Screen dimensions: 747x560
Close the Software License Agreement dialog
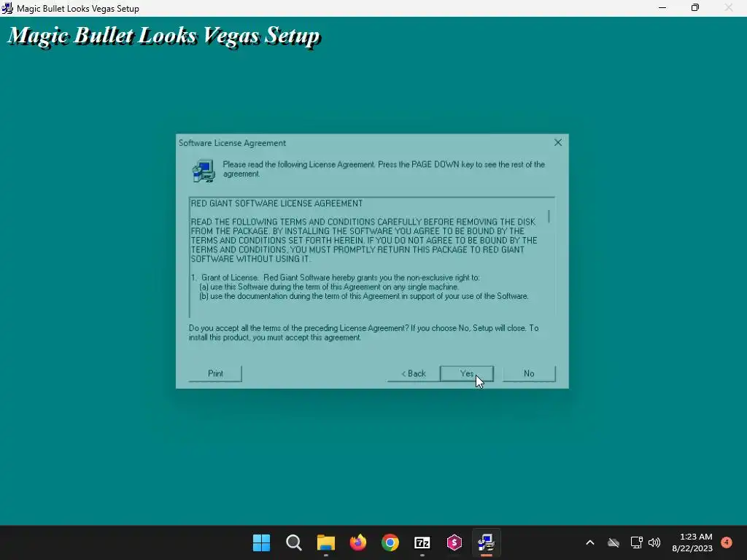(x=558, y=142)
